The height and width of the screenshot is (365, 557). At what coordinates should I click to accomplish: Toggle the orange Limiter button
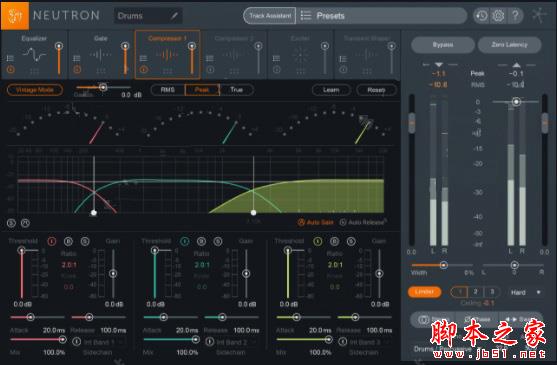tap(424, 292)
